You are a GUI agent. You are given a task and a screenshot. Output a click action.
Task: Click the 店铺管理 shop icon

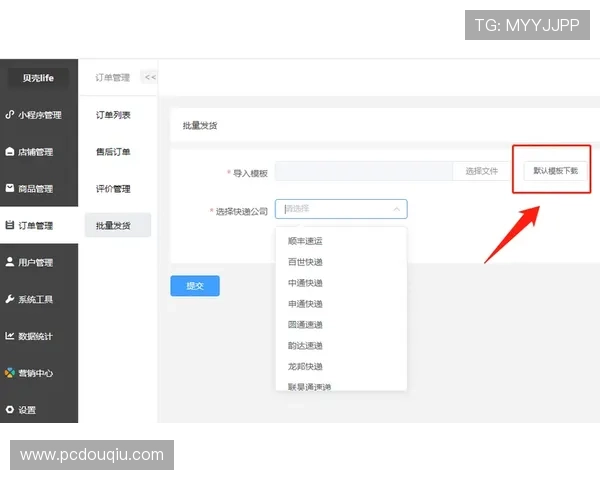10,152
